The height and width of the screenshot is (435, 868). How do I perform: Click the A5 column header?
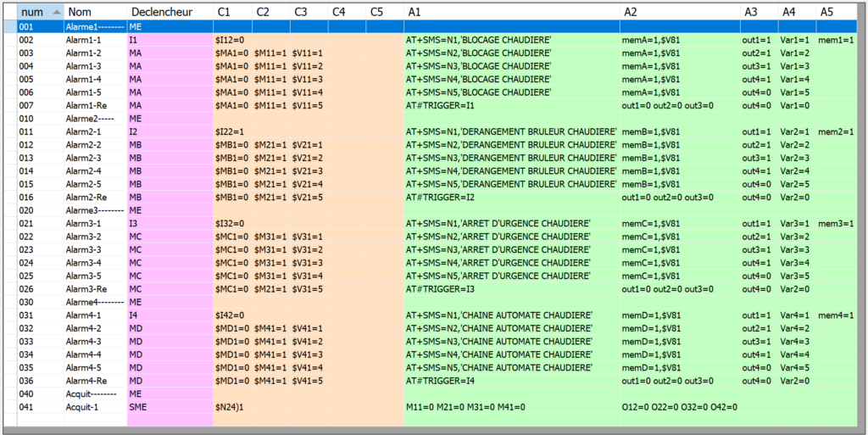point(826,12)
